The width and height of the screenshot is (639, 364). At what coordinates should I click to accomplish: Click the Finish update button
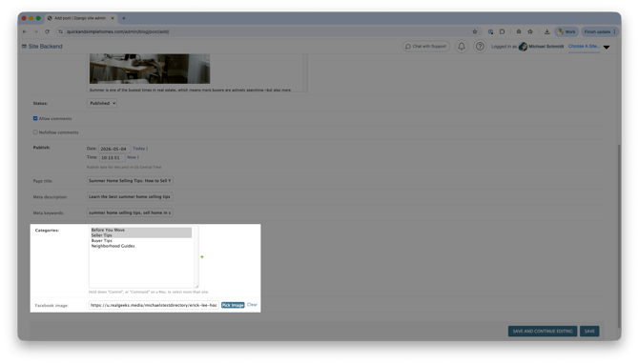pyautogui.click(x=600, y=31)
